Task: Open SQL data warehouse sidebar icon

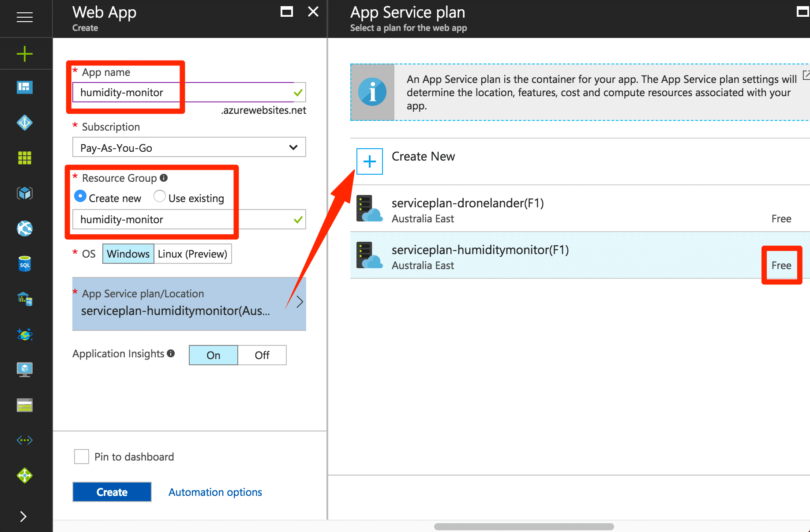Action: point(25,299)
